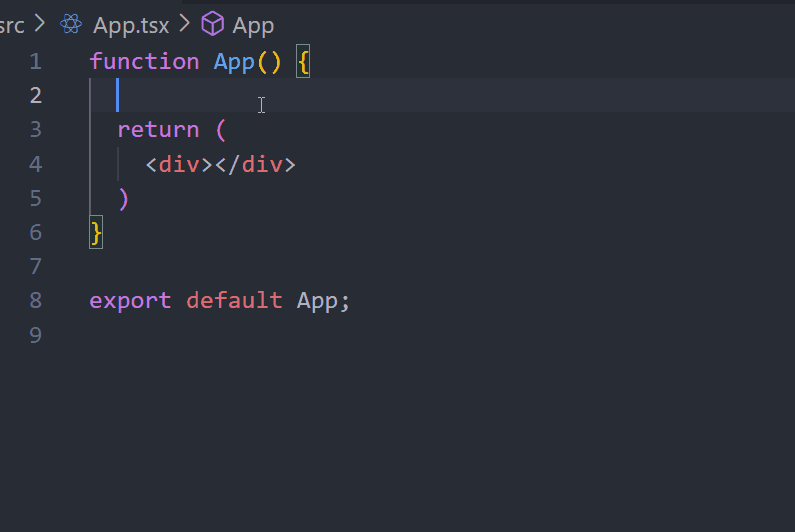The image size is (795, 532).
Task: Click the chevron separator after App.tsx
Action: coord(184,25)
